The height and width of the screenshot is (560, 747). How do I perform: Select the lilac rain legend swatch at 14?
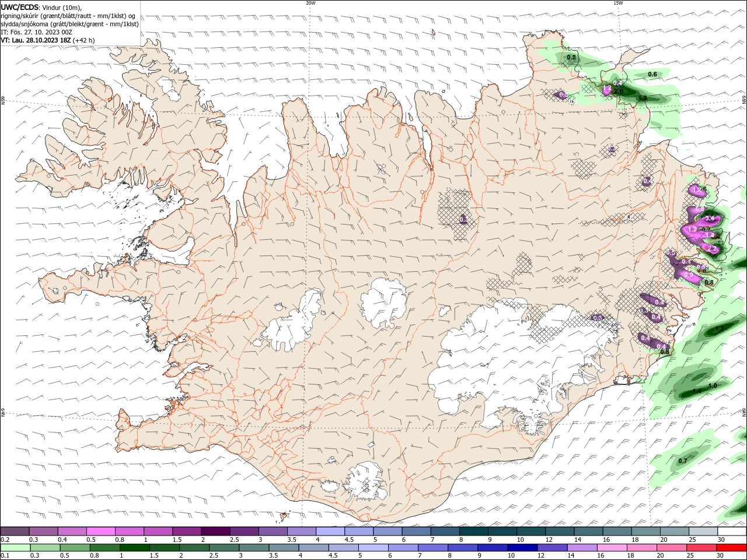coord(582,547)
